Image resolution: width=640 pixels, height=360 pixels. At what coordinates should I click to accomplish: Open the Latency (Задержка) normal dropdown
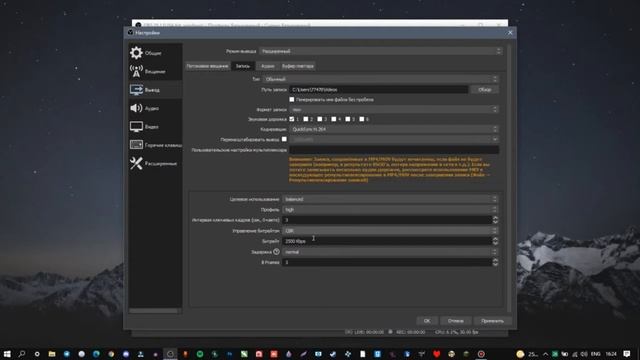(390, 252)
